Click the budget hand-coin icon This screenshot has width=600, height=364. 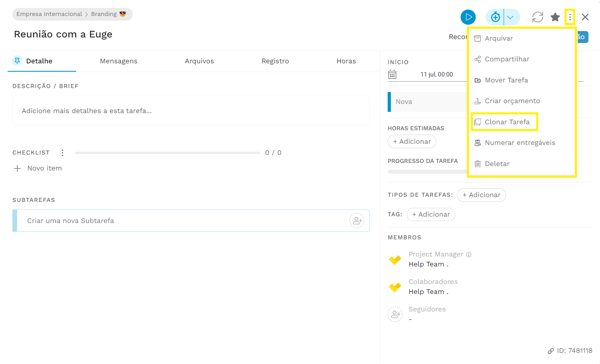click(477, 101)
